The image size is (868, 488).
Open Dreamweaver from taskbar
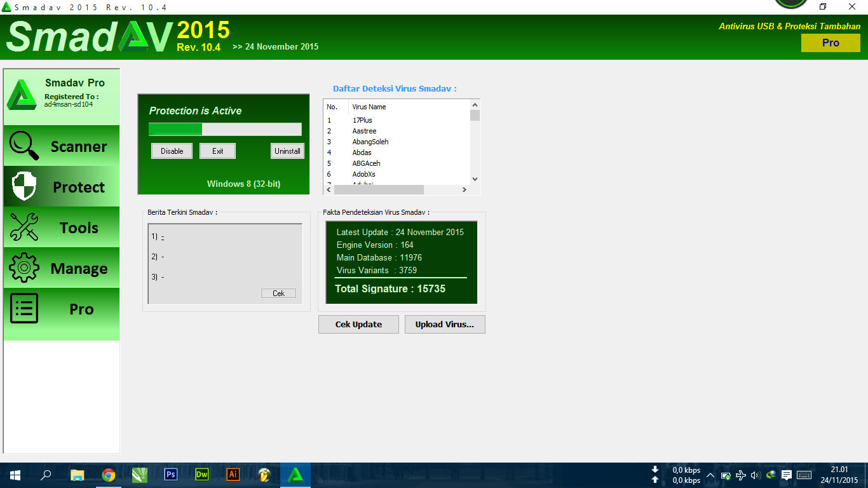(x=201, y=475)
